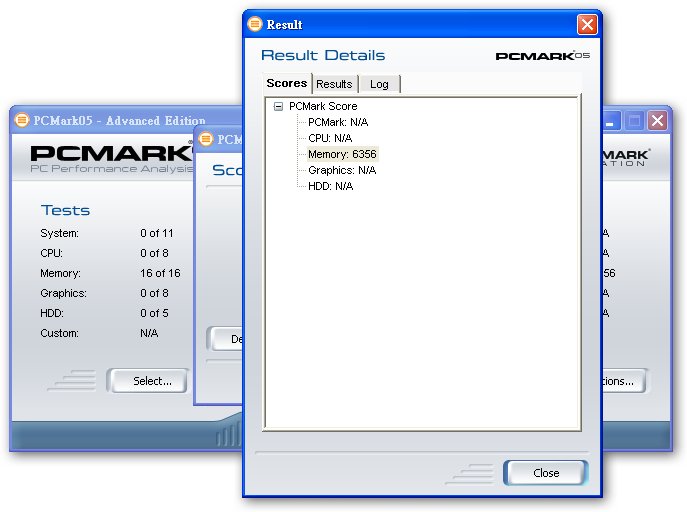Click the PCMARK logo above PC Performance Analysis

[110, 153]
